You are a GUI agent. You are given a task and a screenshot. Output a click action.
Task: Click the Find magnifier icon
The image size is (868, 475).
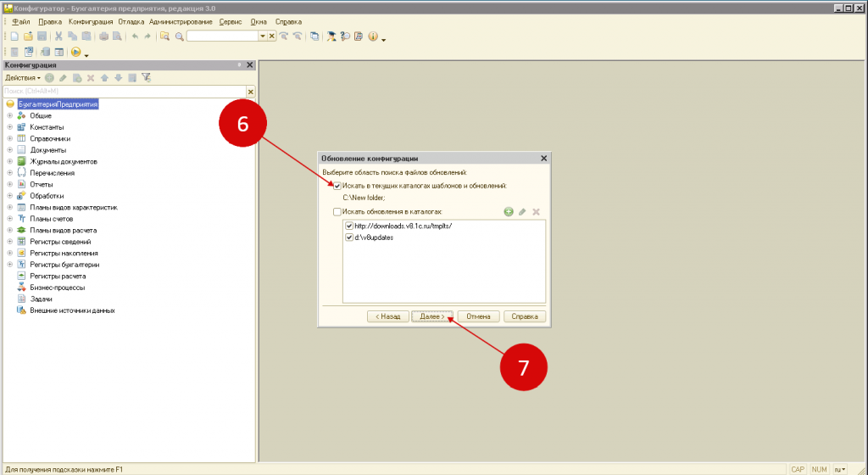[180, 36]
